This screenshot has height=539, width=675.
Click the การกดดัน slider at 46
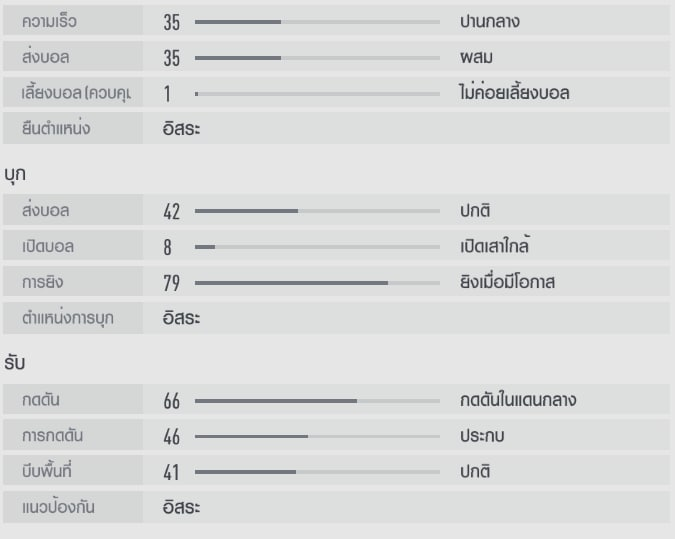(317, 436)
